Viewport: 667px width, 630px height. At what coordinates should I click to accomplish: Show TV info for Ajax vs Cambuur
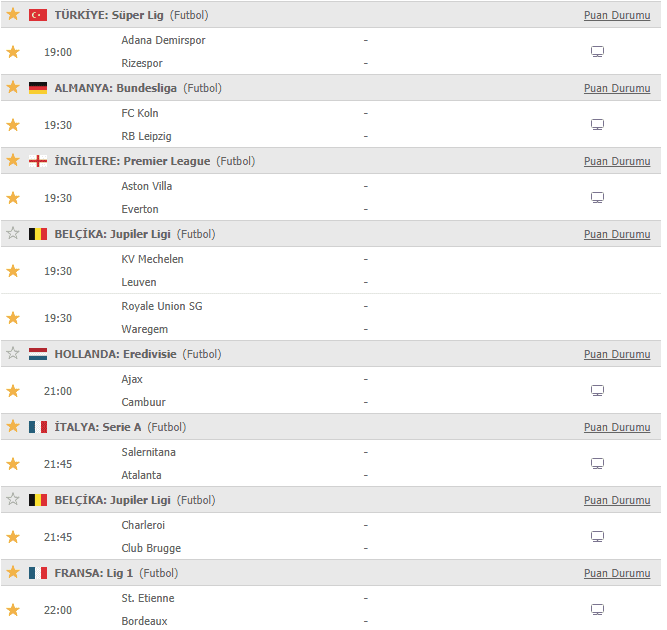pos(597,391)
